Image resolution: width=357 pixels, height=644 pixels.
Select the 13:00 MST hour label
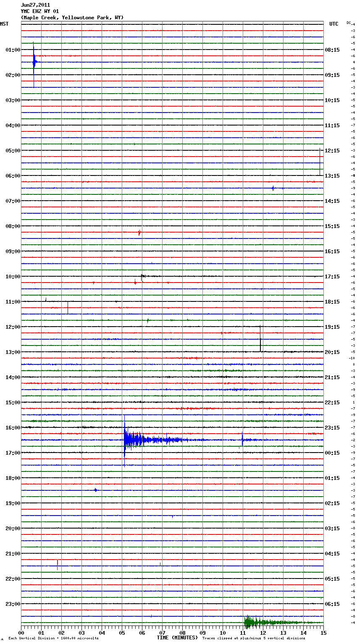13,352
